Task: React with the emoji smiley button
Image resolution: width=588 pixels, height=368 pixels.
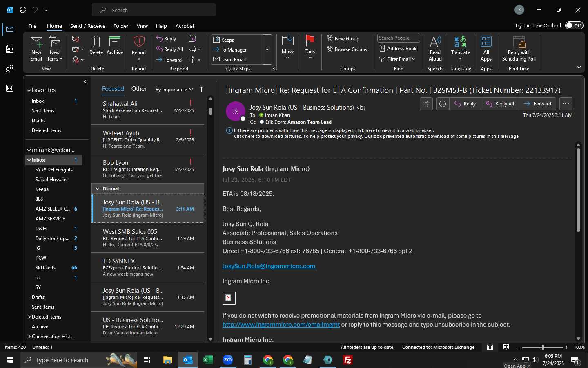Action: pyautogui.click(x=443, y=104)
